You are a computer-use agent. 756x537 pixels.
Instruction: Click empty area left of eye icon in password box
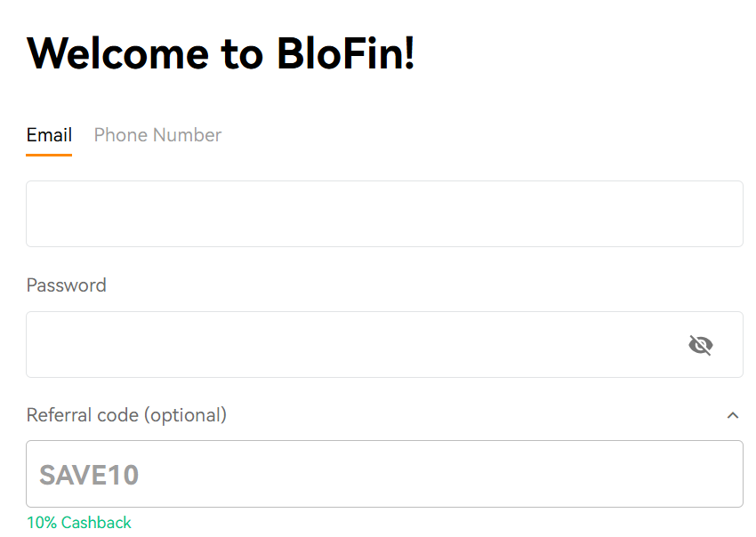click(534, 345)
